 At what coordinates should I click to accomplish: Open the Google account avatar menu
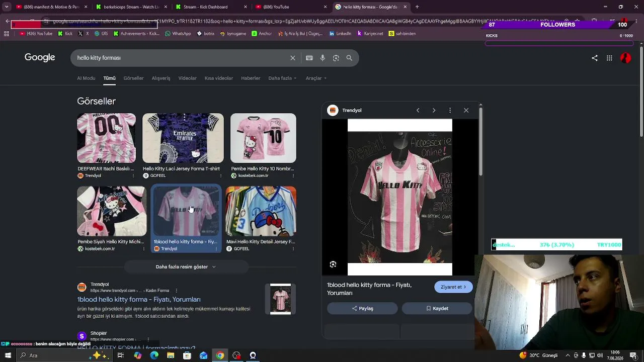click(625, 58)
